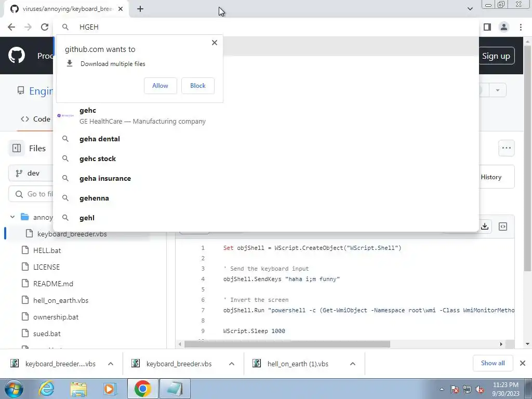Switch to the notepad-like taskbar app

coord(175,389)
